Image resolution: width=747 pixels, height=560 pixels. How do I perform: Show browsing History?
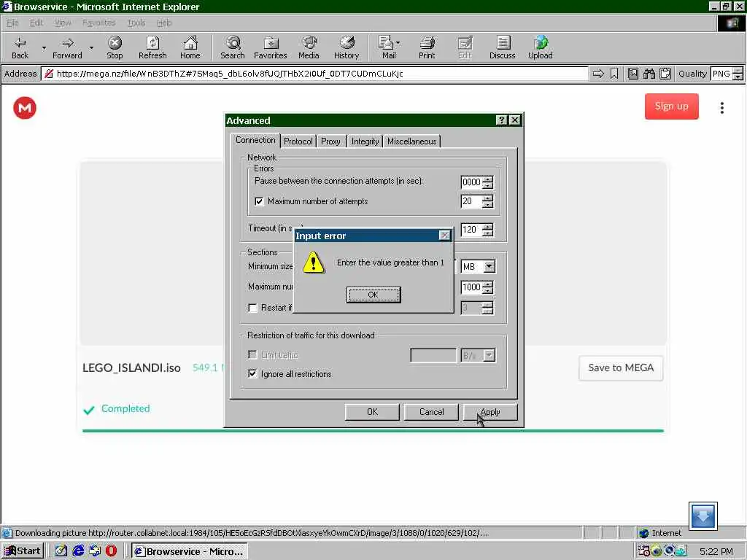[x=347, y=47]
